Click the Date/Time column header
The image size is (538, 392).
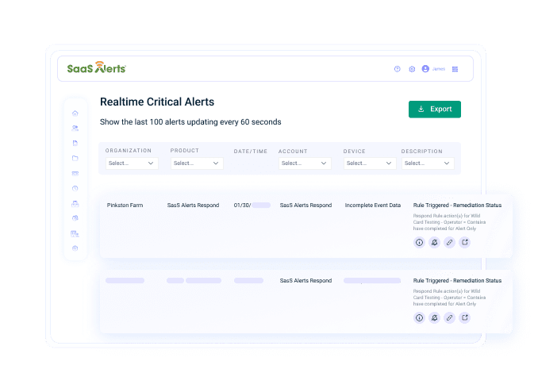pyautogui.click(x=251, y=152)
